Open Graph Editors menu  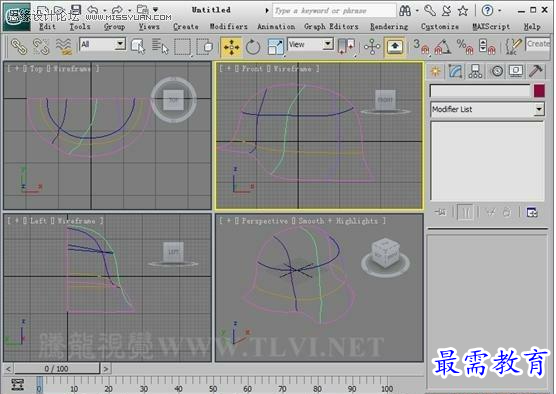[331, 27]
